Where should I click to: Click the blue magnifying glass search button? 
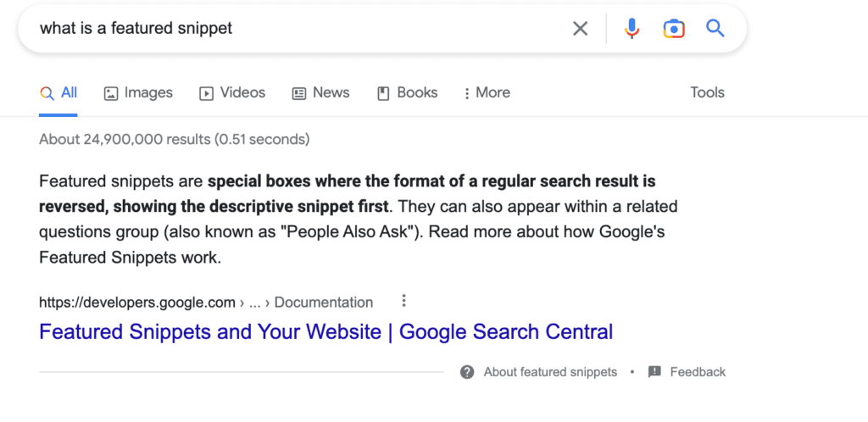[715, 28]
